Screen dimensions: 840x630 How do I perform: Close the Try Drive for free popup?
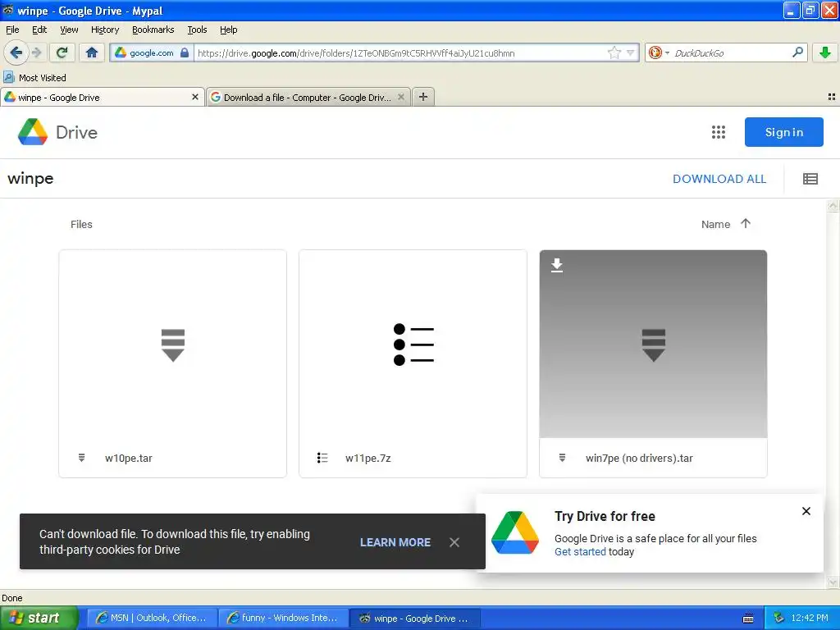coord(806,511)
